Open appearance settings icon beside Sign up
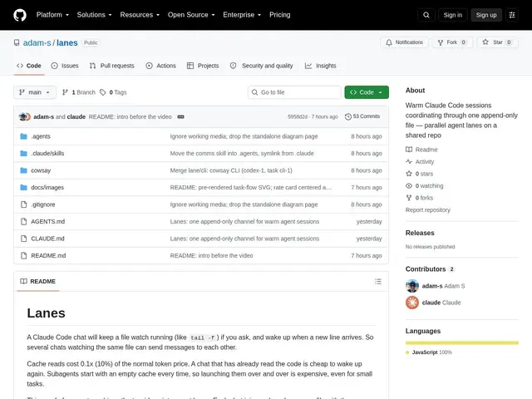Screen dimensions: 532x399 coord(512,15)
